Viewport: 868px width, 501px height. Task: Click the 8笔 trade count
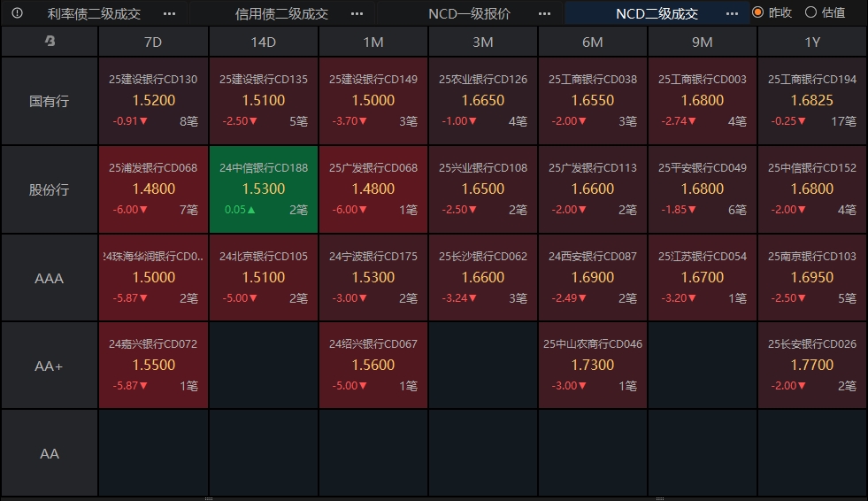point(188,121)
